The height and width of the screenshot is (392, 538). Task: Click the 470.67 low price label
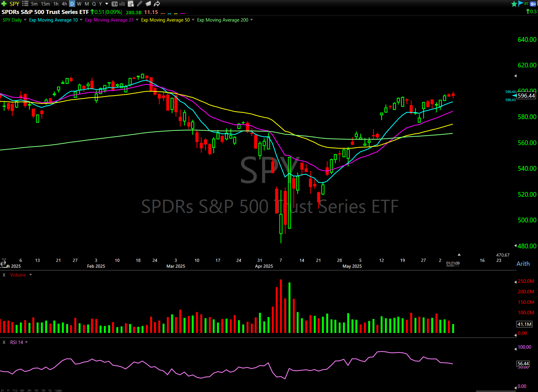click(503, 255)
